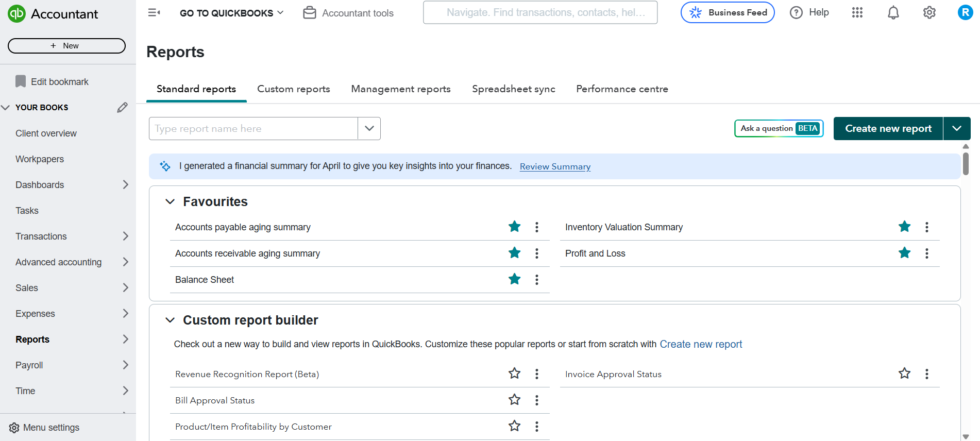The image size is (980, 441).
Task: Open the Review Summary link
Action: pos(555,166)
